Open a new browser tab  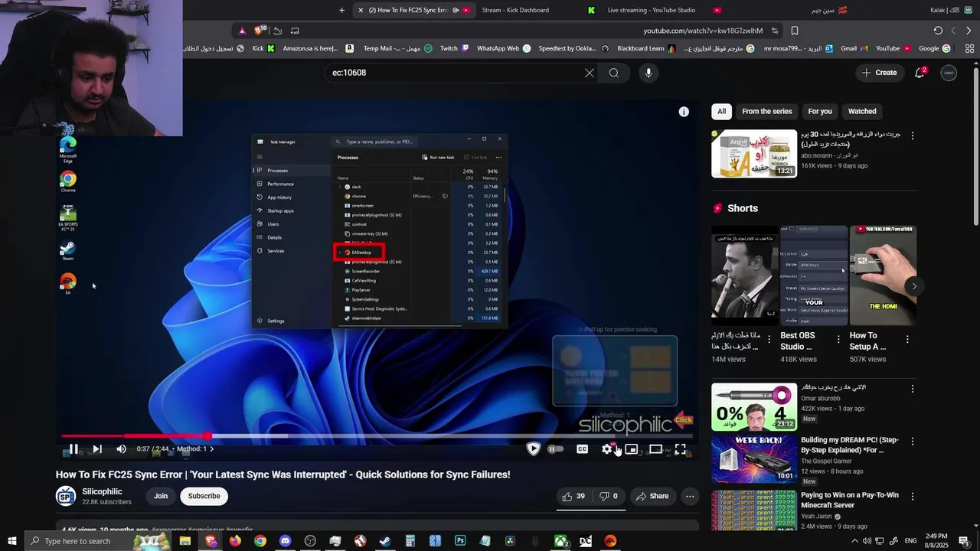341,10
